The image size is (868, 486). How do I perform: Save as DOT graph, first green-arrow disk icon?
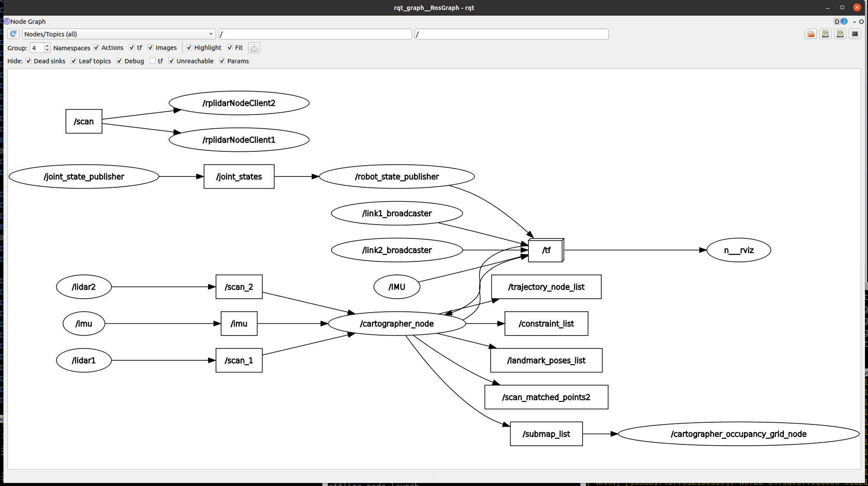point(825,34)
